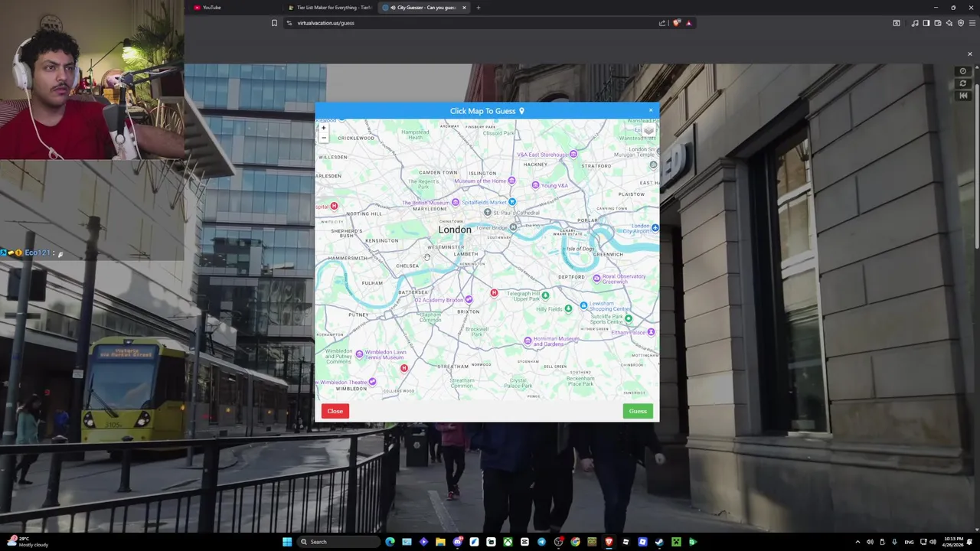Open the Xbox app from taskbar
980x551 pixels.
(508, 542)
